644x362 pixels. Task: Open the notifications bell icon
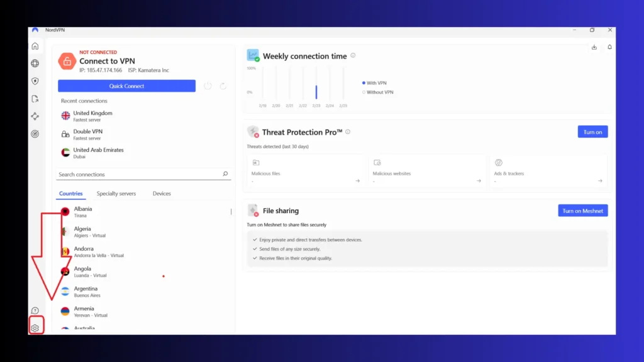(609, 47)
